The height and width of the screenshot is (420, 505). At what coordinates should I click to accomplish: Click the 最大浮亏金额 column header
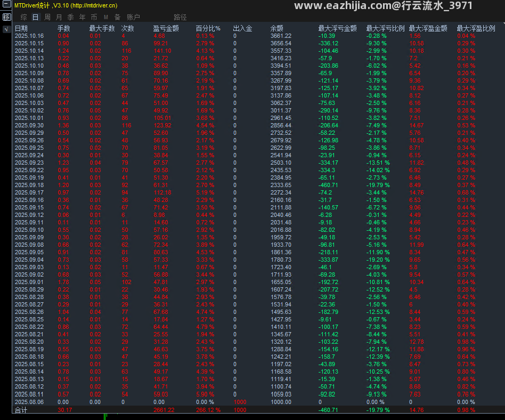point(338,28)
